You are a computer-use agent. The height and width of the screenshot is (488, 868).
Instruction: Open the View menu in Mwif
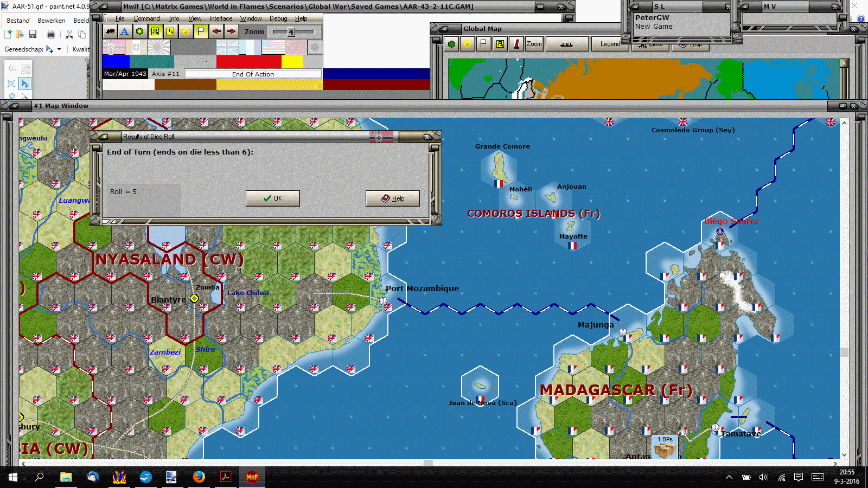click(x=195, y=18)
